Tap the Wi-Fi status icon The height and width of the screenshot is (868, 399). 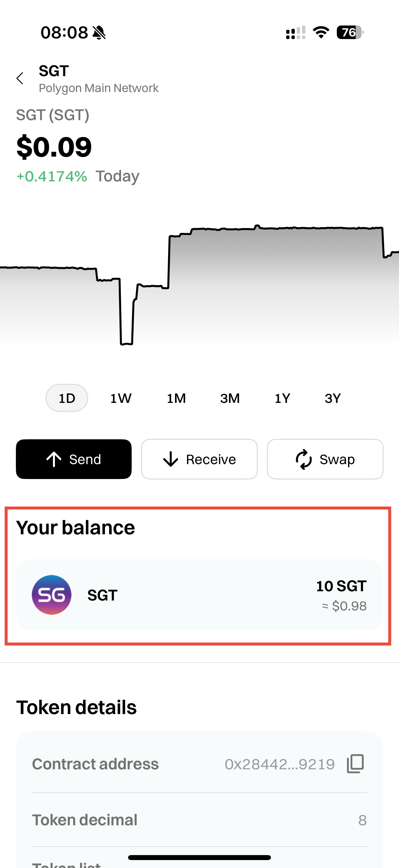tap(321, 32)
